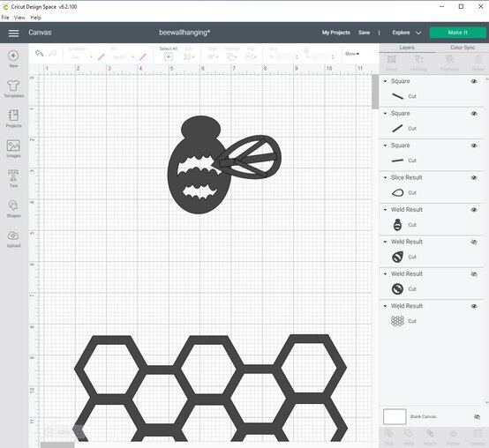Click the Select All icon
The image size is (489, 448).
[x=168, y=56]
